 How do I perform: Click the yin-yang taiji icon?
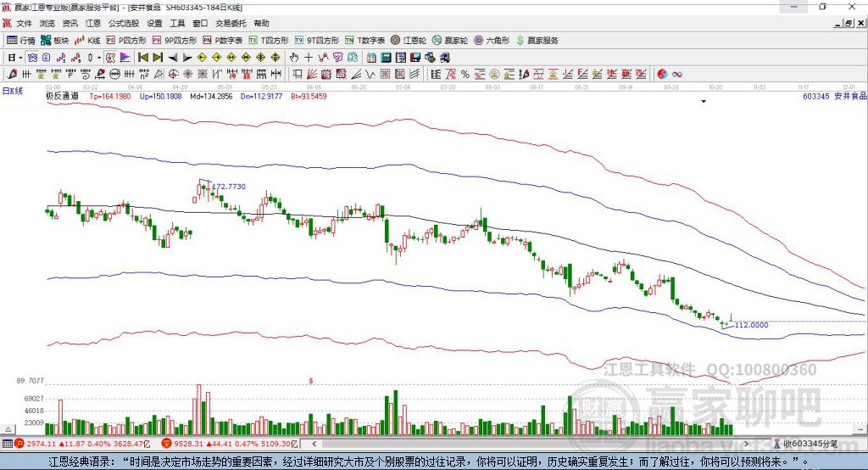coord(662,75)
